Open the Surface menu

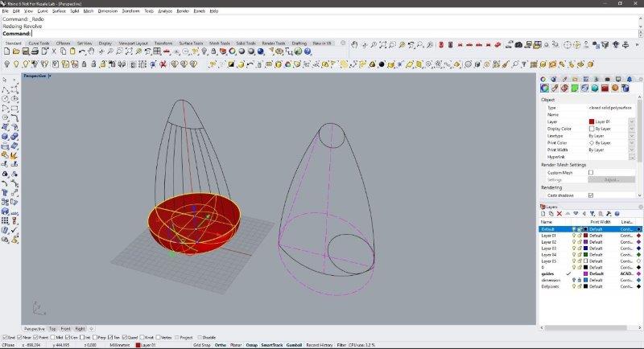59,11
